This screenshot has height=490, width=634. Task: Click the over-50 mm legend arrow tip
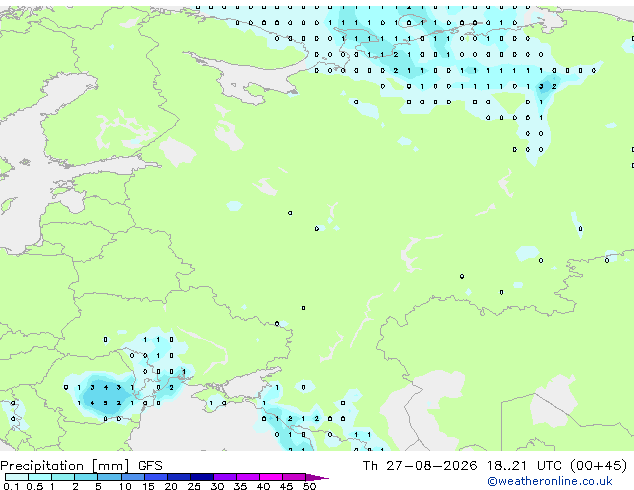pyautogui.click(x=317, y=477)
